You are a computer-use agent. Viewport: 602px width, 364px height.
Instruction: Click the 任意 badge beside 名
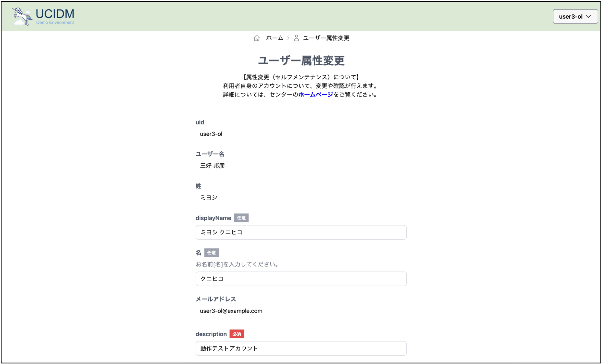click(x=212, y=253)
